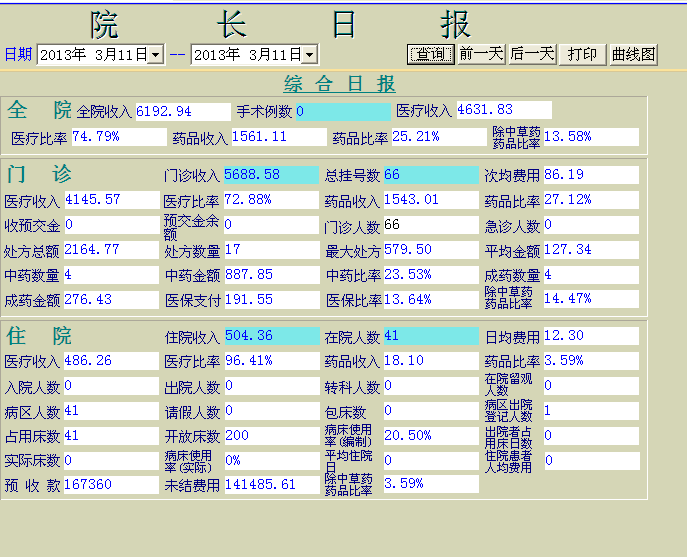Click 门诊 医疗比率 value 72.88%
The width and height of the screenshot is (687, 557).
coord(271,200)
